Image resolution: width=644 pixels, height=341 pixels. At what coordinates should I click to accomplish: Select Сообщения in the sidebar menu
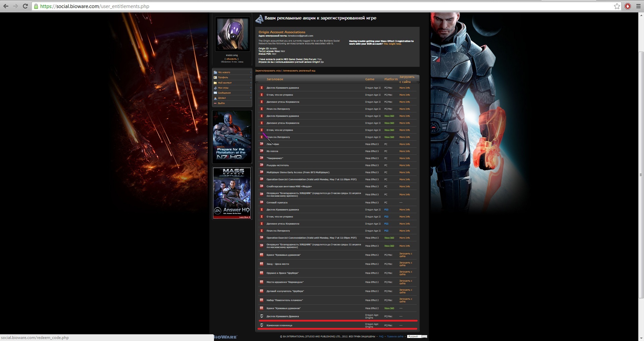point(224,93)
